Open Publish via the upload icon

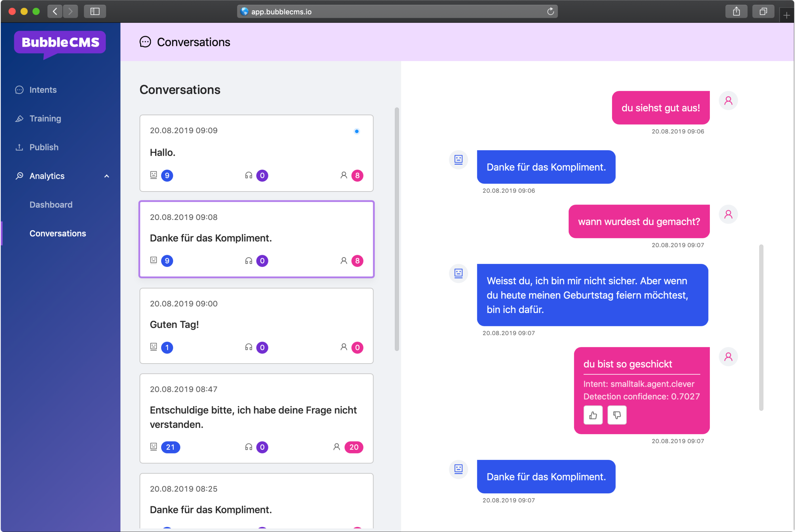19,147
